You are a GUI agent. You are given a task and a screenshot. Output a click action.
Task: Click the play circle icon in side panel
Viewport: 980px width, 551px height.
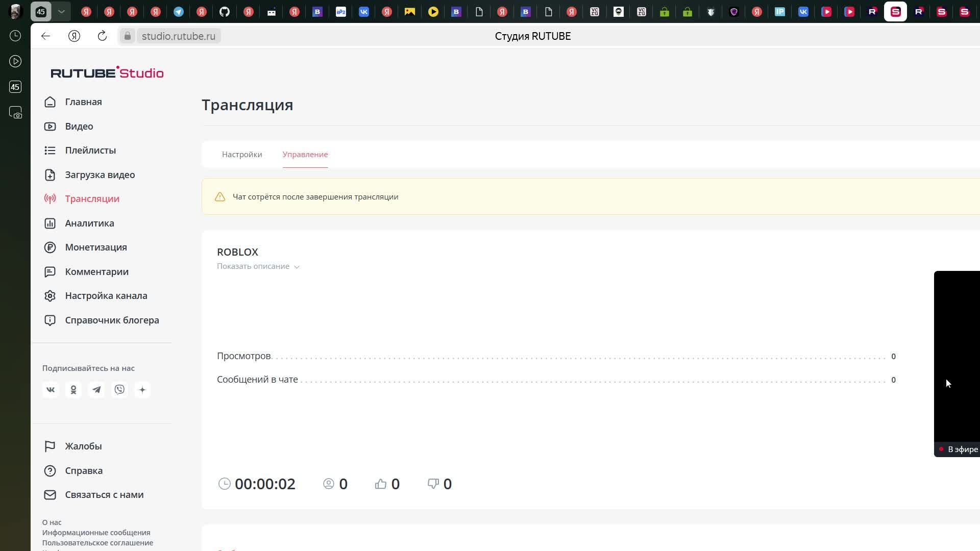[15, 61]
